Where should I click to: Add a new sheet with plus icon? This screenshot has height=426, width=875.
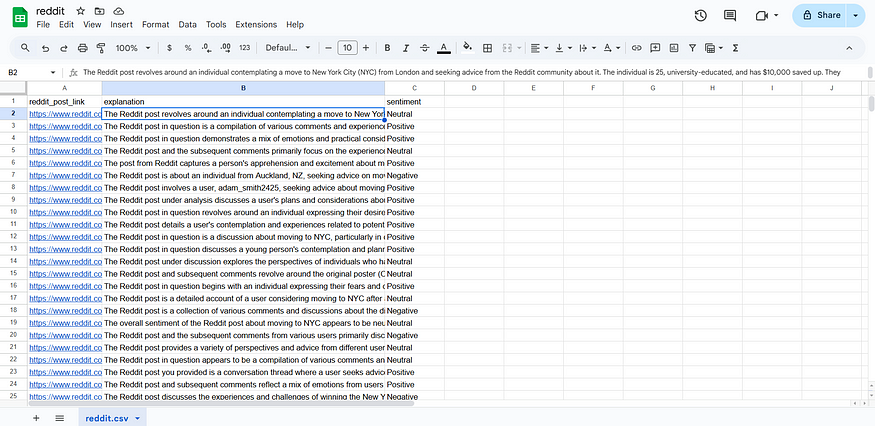point(36,418)
